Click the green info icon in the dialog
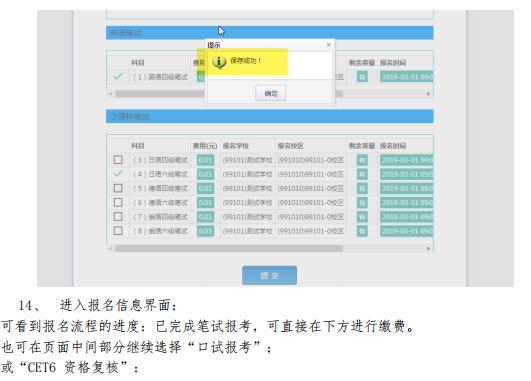 pyautogui.click(x=219, y=62)
